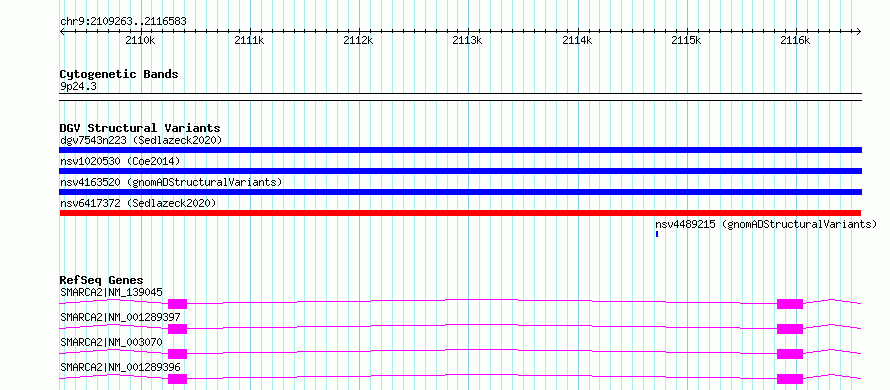Click the ruler's left arrowhead
This screenshot has width=890, height=390.
pyautogui.click(x=62, y=31)
